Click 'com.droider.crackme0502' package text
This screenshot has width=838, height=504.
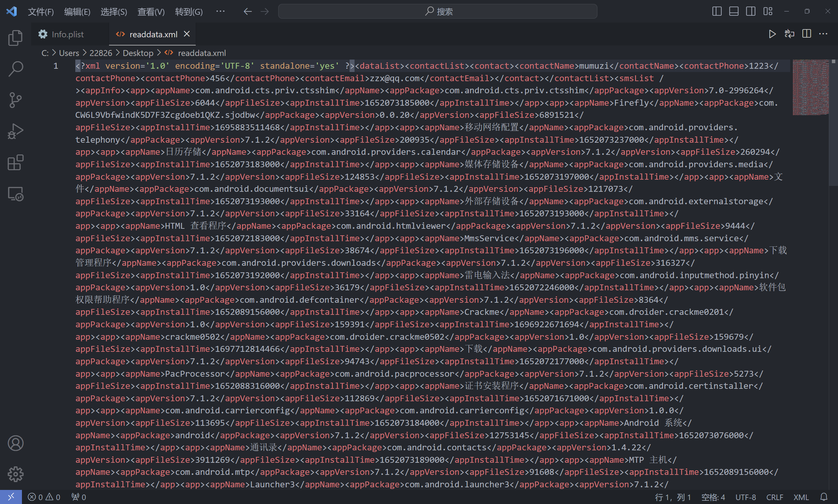tap(387, 337)
